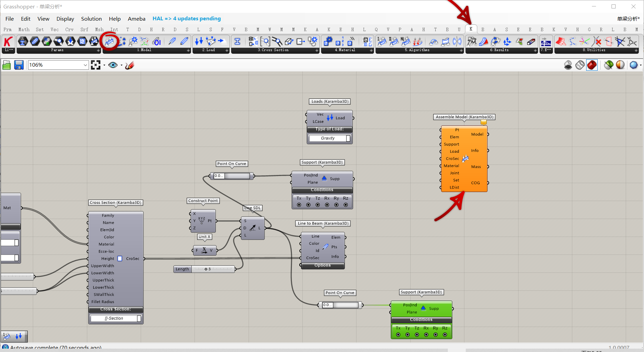This screenshot has height=352, width=644.
Task: Open the zoom level 106% dropdown
Action: [x=85, y=65]
